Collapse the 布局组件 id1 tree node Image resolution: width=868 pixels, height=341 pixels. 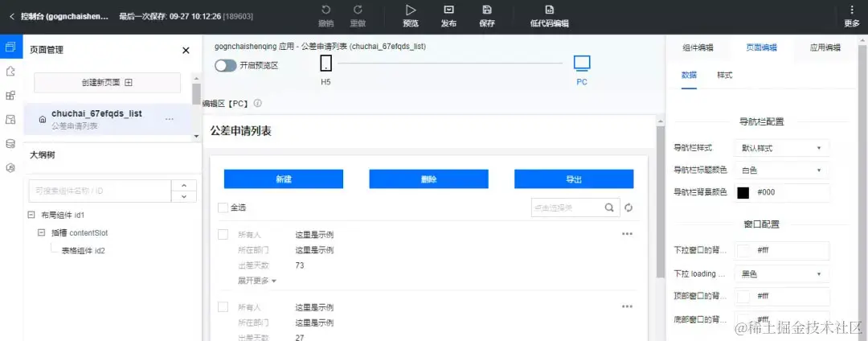[x=31, y=214]
